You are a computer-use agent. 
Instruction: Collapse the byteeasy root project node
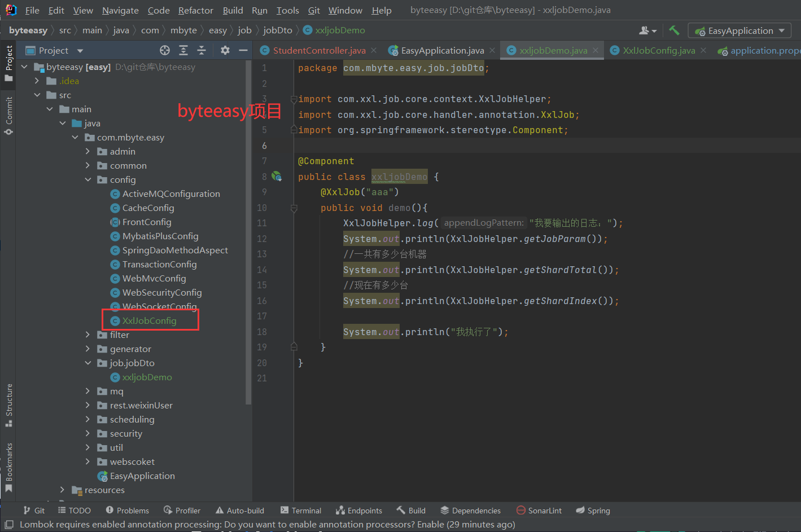(24, 67)
